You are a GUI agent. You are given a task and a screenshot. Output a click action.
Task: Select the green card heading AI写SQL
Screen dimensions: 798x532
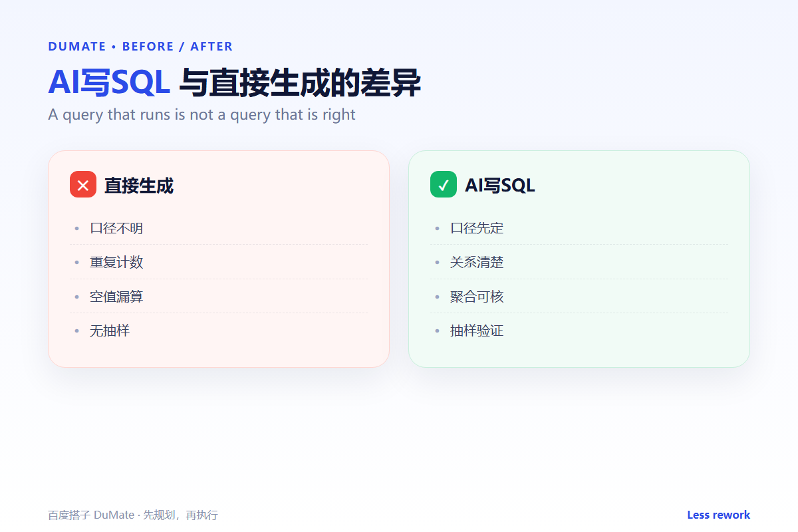tap(499, 186)
